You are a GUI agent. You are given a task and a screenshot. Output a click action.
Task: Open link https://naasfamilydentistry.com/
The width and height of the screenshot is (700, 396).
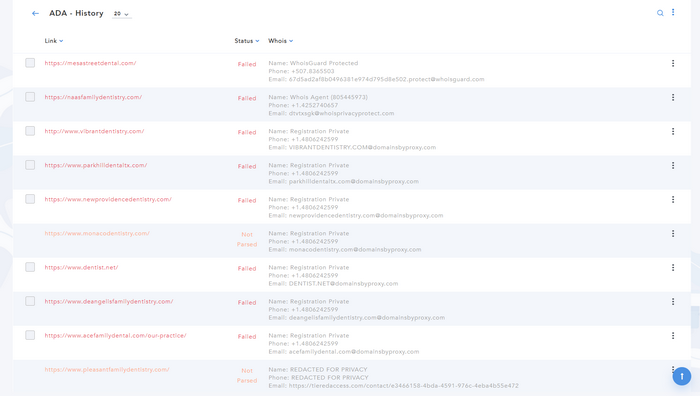click(x=93, y=97)
